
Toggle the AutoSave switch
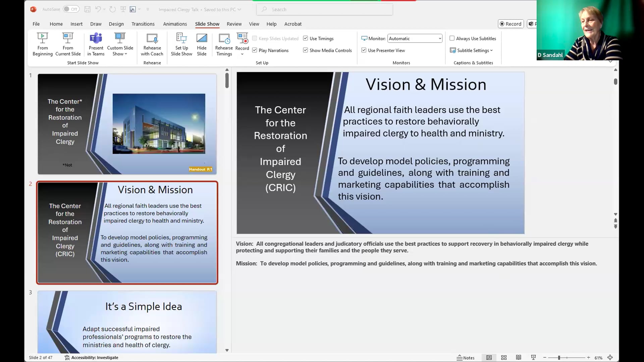tap(71, 9)
